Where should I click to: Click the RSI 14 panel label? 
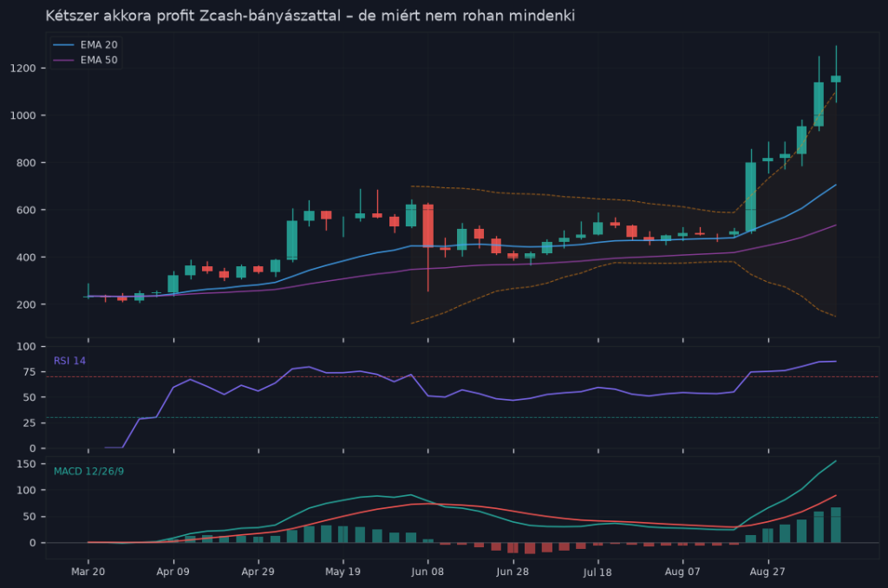coord(69,361)
